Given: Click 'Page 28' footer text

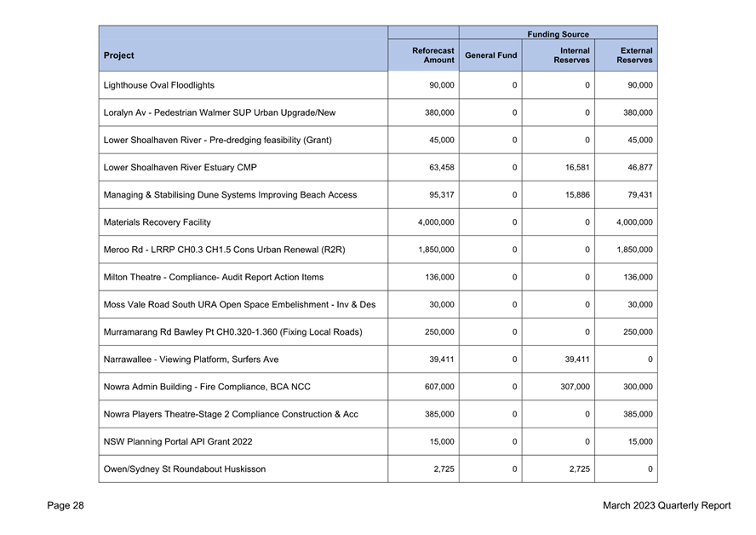Looking at the screenshot, I should point(66,505).
